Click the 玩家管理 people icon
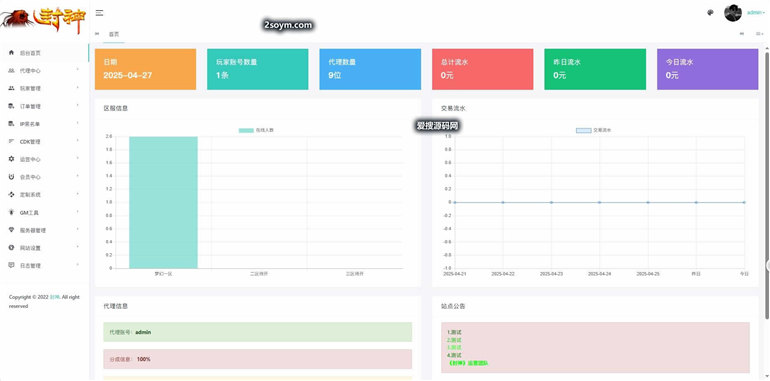 click(x=11, y=88)
